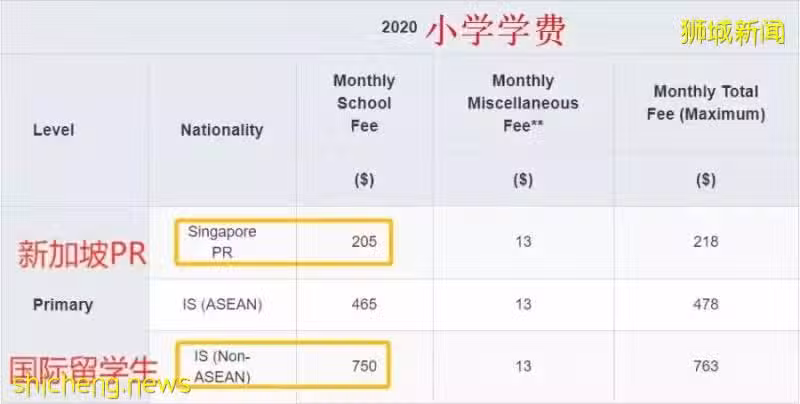Click the red 新加坡PR annotation label
Viewport: 800px width, 404px height.
pyautogui.click(x=82, y=254)
